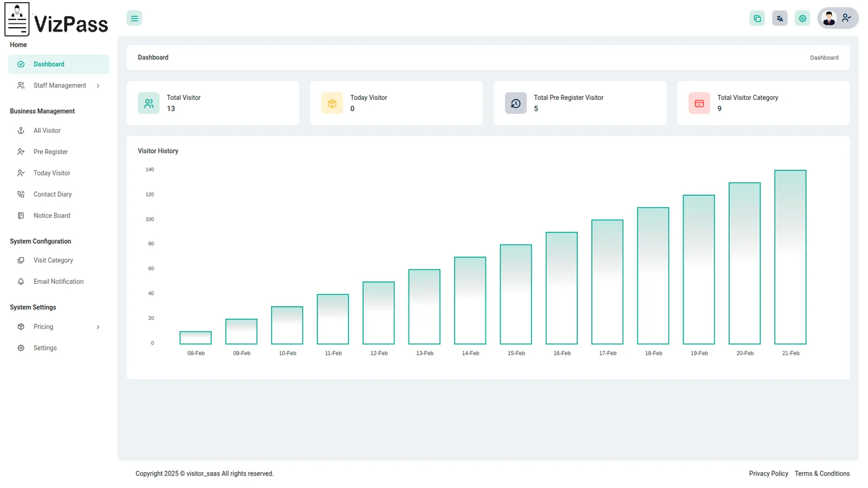
Task: Click the VizPass logo
Action: pos(56,20)
